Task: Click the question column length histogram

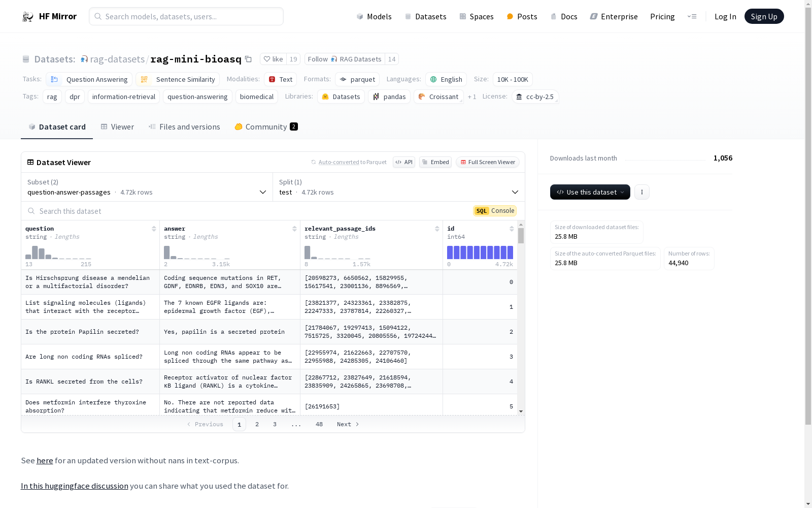Action: [58, 252]
